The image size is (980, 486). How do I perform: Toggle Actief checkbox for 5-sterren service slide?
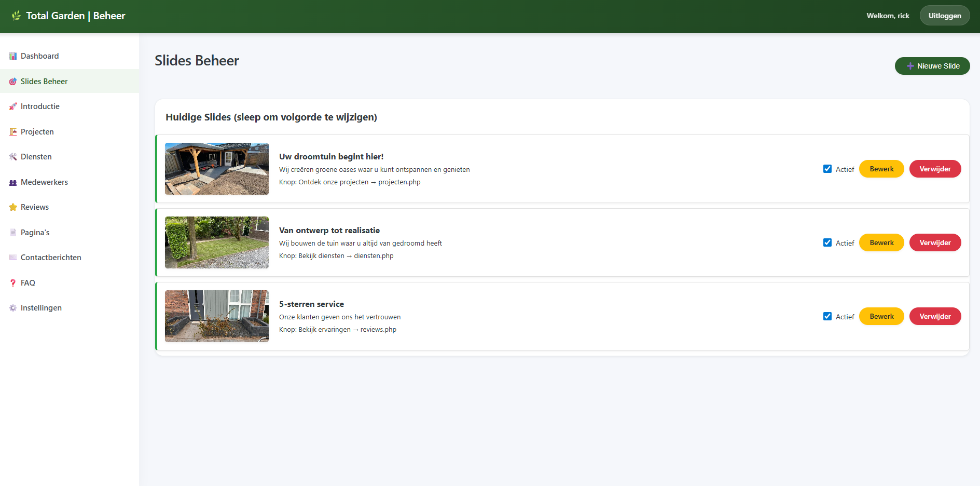point(827,316)
